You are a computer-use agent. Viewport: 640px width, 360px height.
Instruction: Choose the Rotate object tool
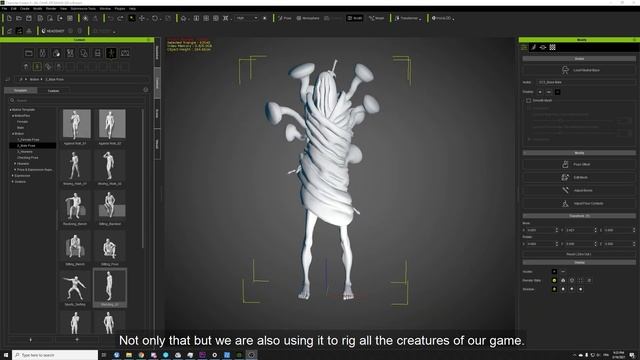(x=155, y=18)
